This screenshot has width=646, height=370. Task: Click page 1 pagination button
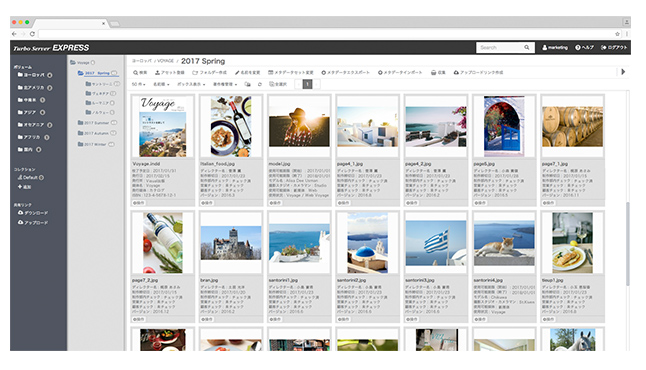tap(307, 84)
